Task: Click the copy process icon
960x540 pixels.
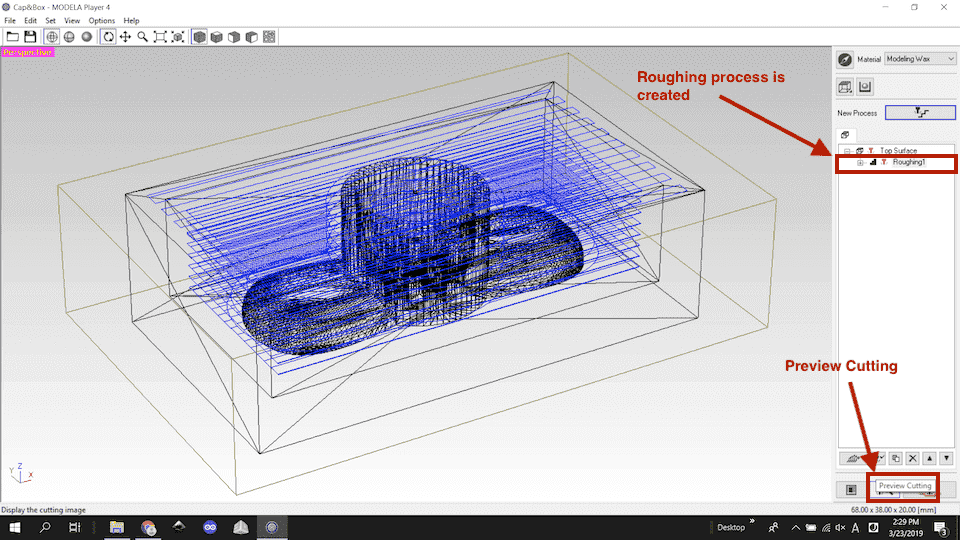Action: coord(896,458)
